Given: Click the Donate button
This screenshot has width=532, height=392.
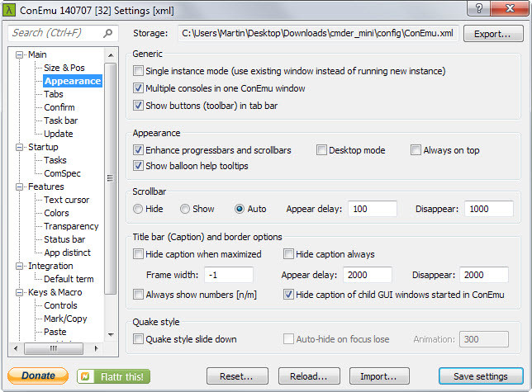Looking at the screenshot, I should [x=38, y=375].
